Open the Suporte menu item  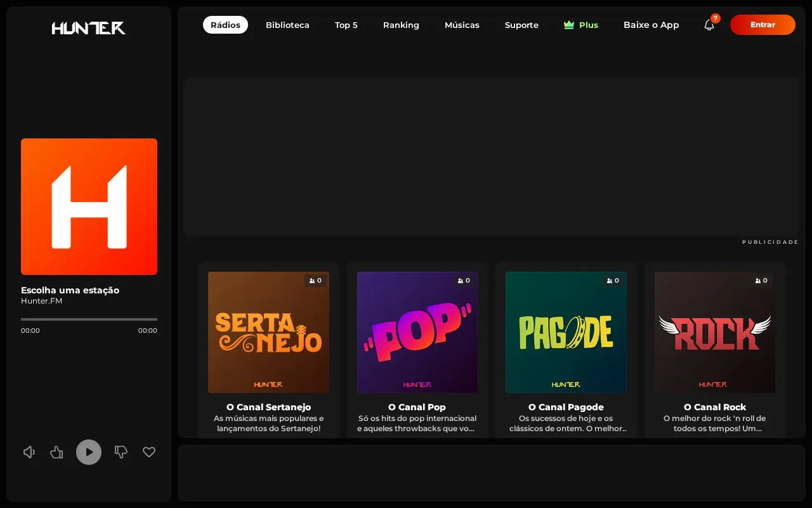(x=521, y=25)
